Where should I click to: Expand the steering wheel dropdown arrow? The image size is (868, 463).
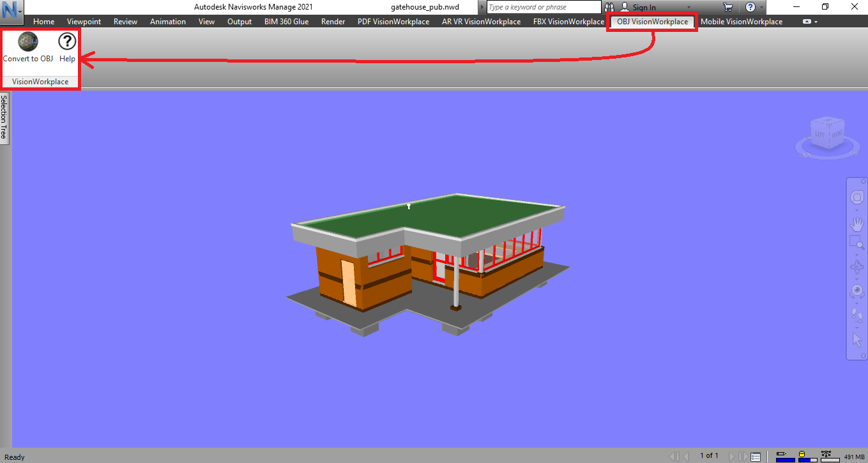857,209
